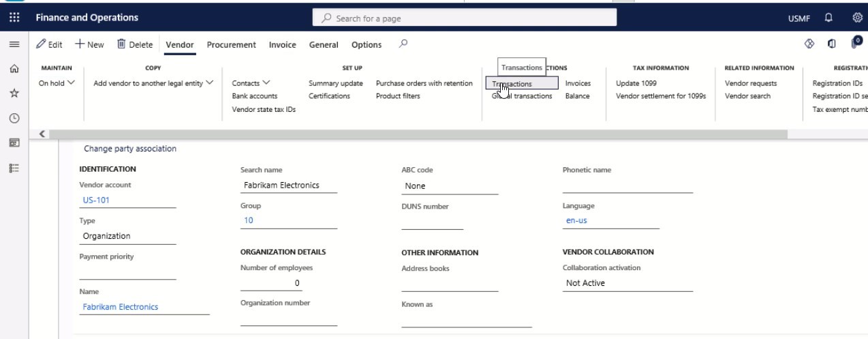Open vendor Balance
The width and height of the screenshot is (868, 339).
tap(577, 96)
